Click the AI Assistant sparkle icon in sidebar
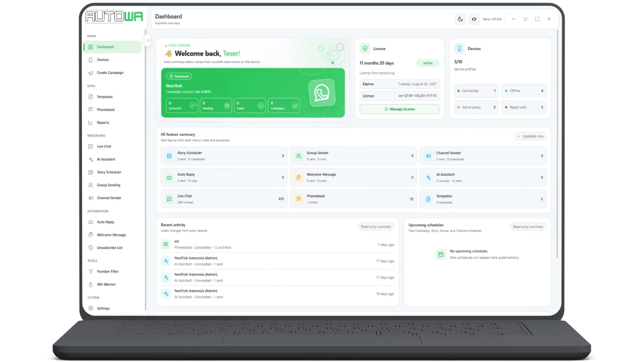 tap(91, 159)
